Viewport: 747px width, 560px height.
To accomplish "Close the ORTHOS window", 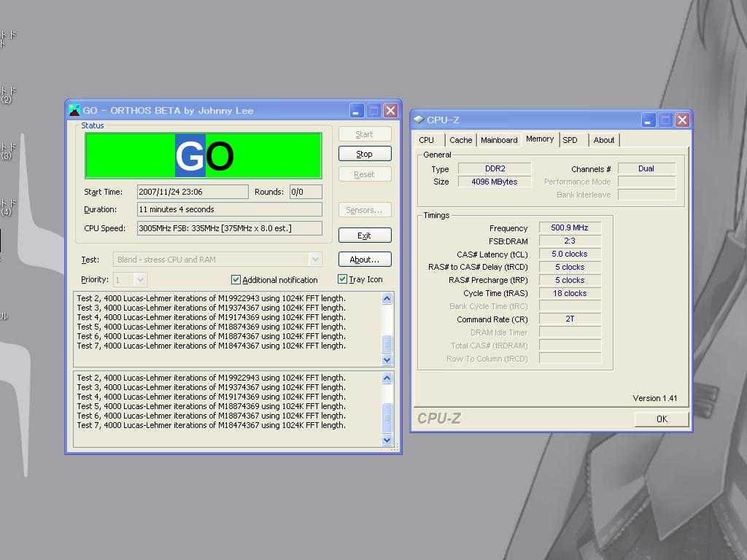I will point(391,111).
